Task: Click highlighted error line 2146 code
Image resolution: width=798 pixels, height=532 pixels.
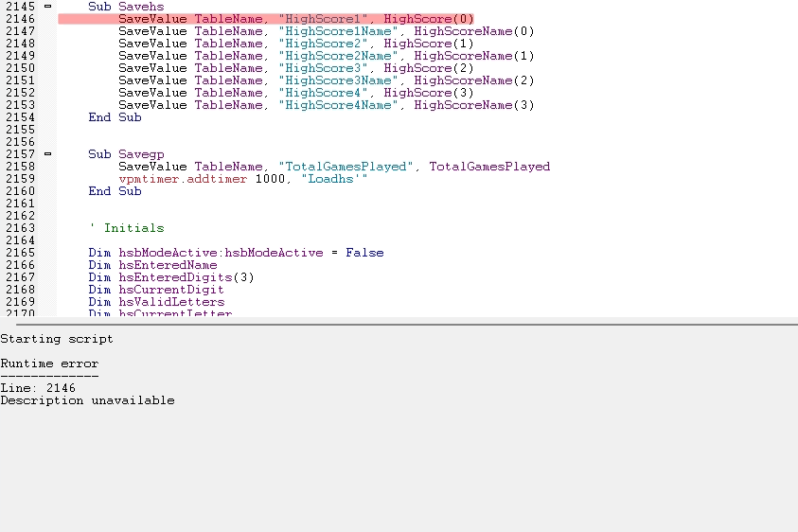Action: click(266, 19)
